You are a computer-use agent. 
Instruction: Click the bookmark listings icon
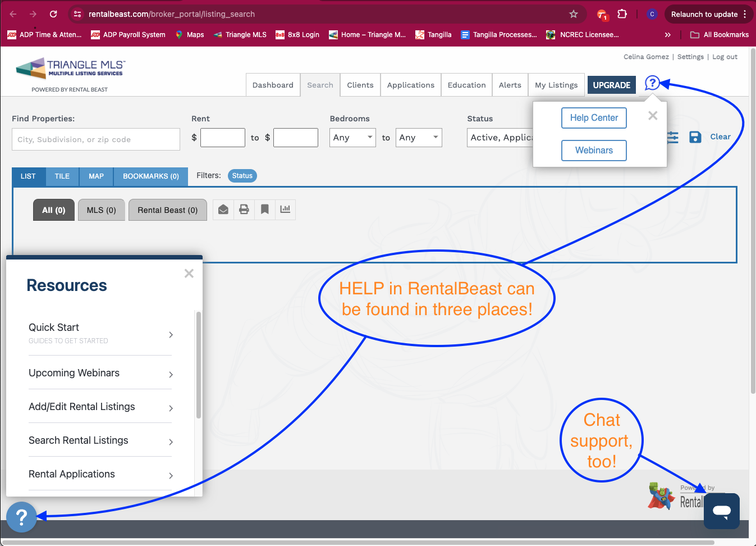[x=265, y=210]
